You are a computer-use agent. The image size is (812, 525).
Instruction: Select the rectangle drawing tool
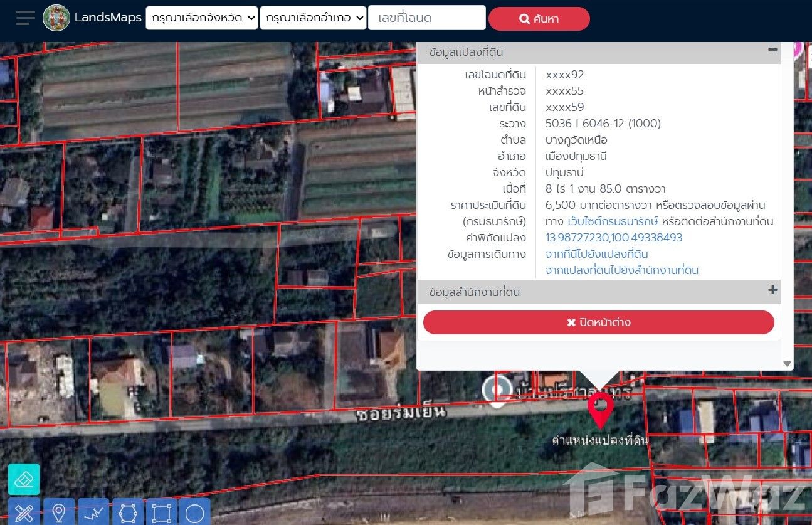161,512
